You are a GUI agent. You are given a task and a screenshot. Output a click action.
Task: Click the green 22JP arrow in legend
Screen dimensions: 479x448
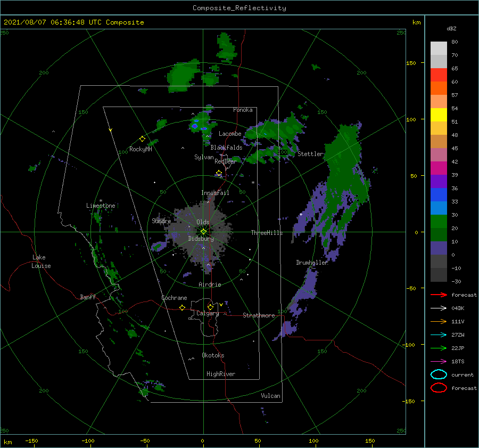pos(439,348)
